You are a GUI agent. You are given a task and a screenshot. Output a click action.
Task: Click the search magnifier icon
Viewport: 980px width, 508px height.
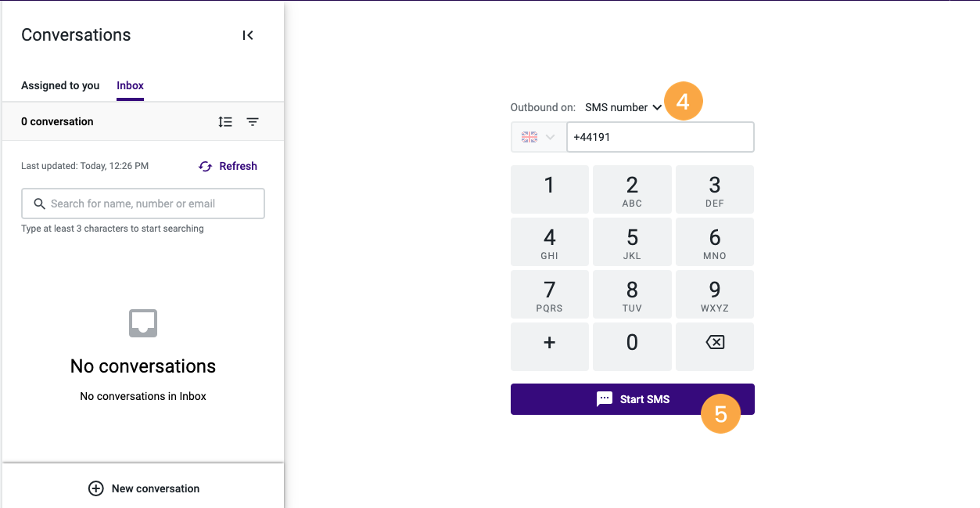39,204
